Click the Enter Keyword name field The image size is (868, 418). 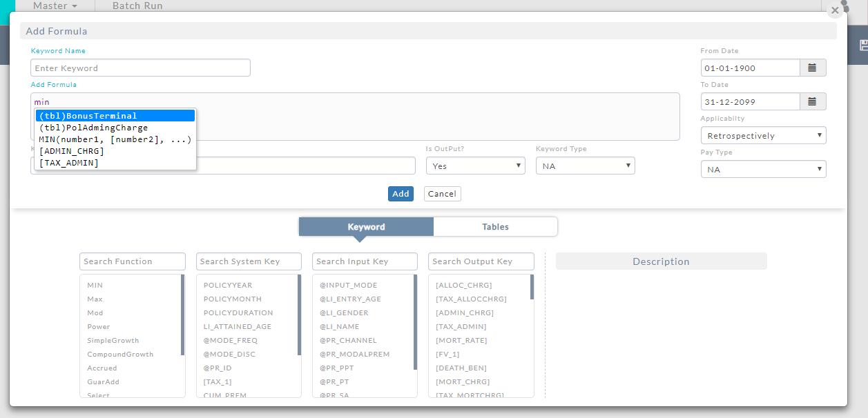(x=140, y=68)
